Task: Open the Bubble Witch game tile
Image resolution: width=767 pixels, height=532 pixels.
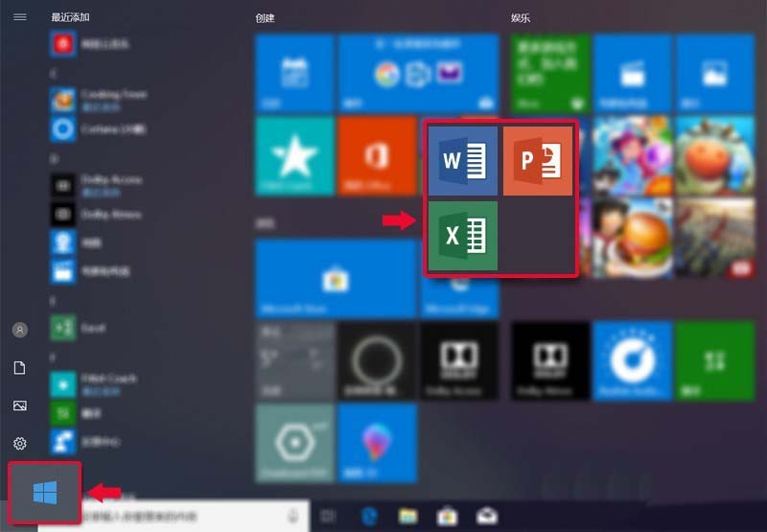Action: point(633,156)
